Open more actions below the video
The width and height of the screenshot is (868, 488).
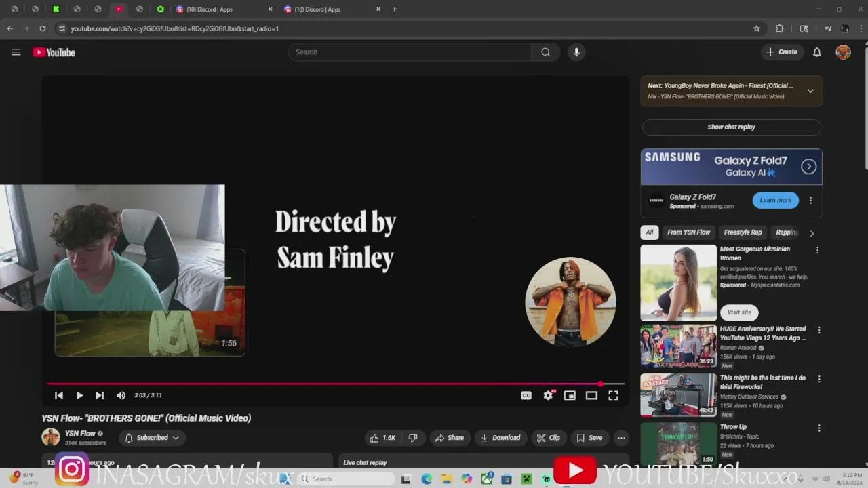coord(621,438)
